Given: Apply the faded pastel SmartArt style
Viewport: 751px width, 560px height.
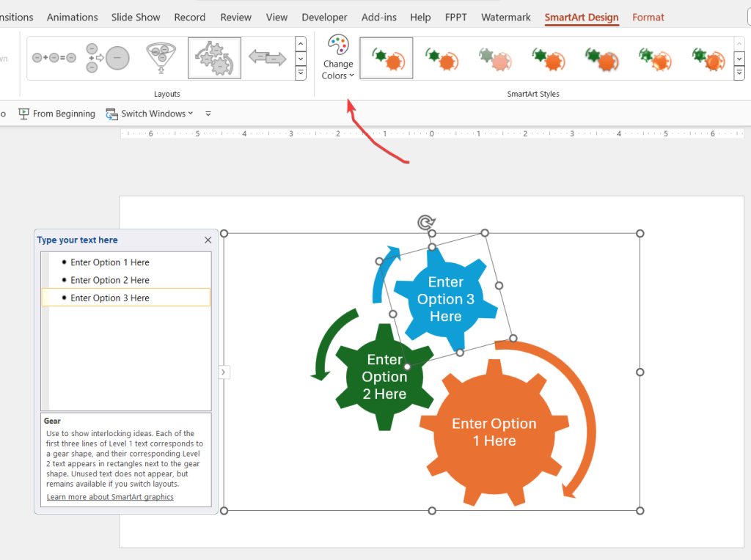Looking at the screenshot, I should (495, 58).
